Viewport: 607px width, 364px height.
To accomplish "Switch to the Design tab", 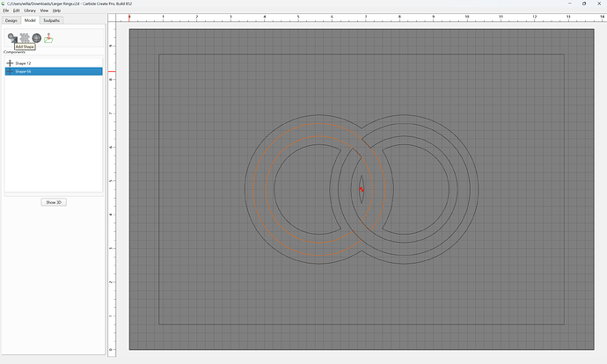I will [11, 20].
